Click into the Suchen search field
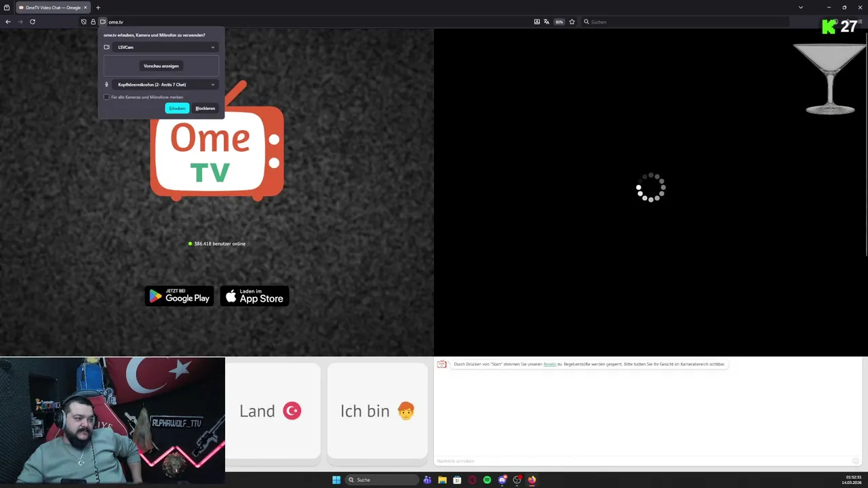The image size is (868, 488). click(x=685, y=22)
